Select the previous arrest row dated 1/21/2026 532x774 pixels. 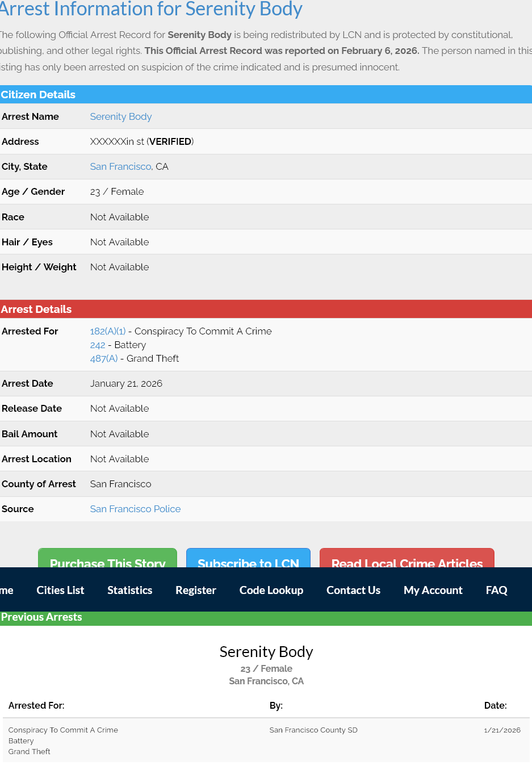tap(266, 740)
